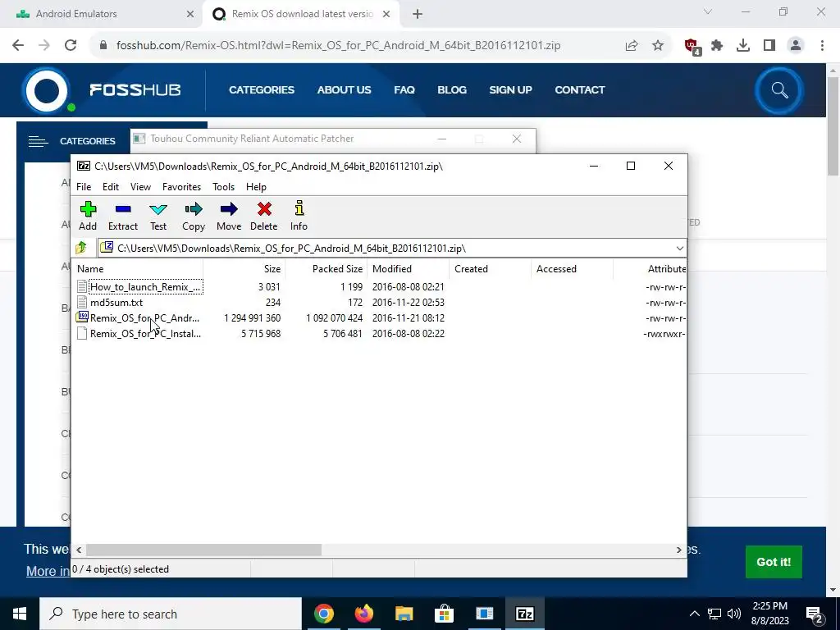Open the FAQ nav link

(404, 90)
